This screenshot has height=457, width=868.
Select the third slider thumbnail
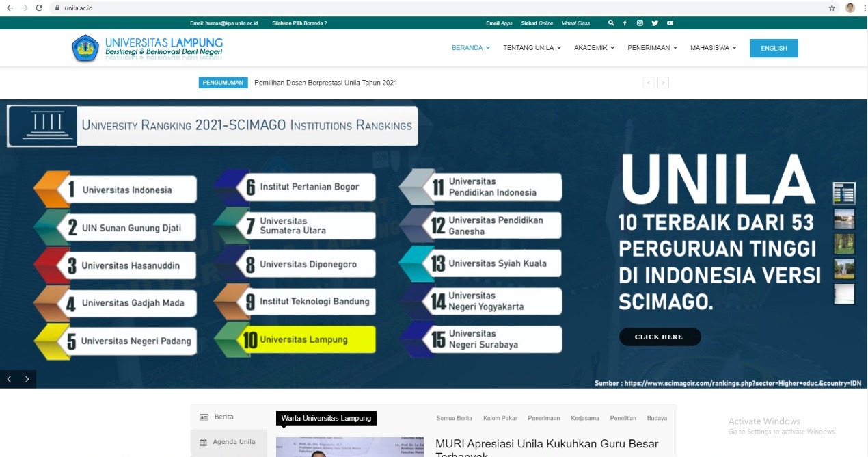coord(844,244)
